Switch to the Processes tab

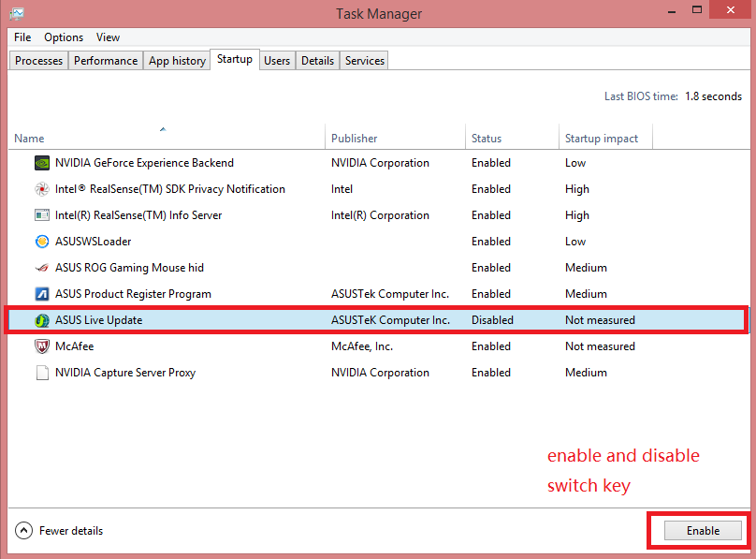coord(38,61)
